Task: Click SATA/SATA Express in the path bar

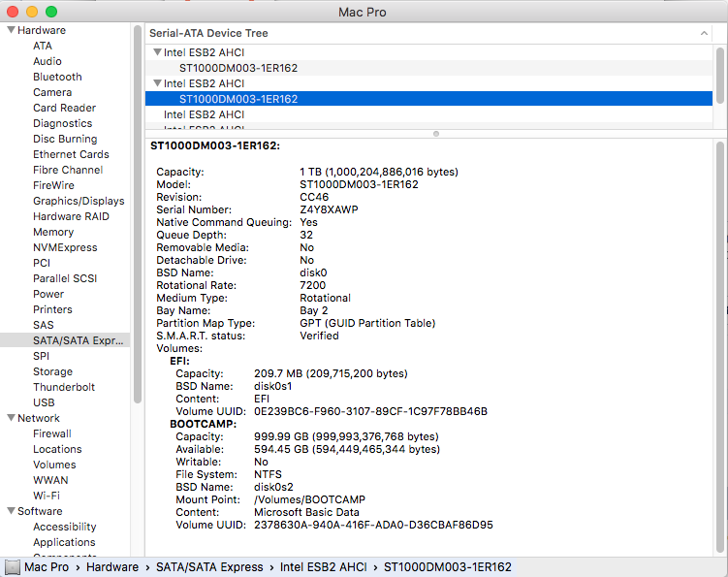Action: coord(209,567)
